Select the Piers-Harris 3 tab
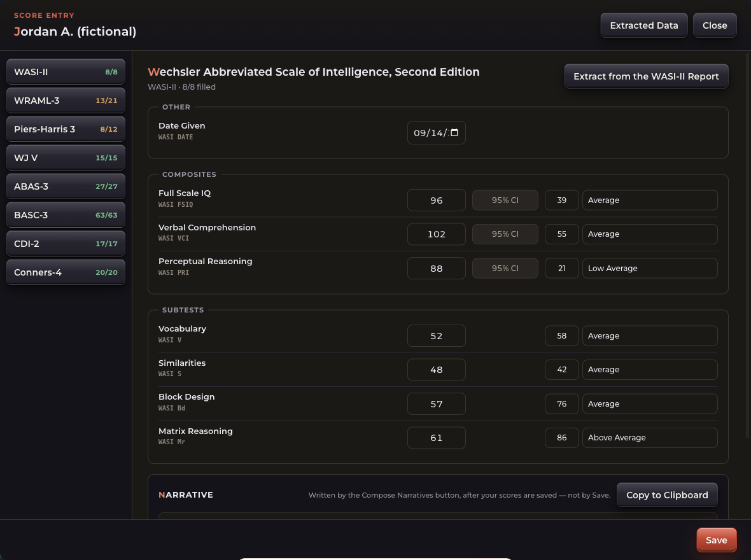Image resolution: width=751 pixels, height=560 pixels. coord(66,129)
